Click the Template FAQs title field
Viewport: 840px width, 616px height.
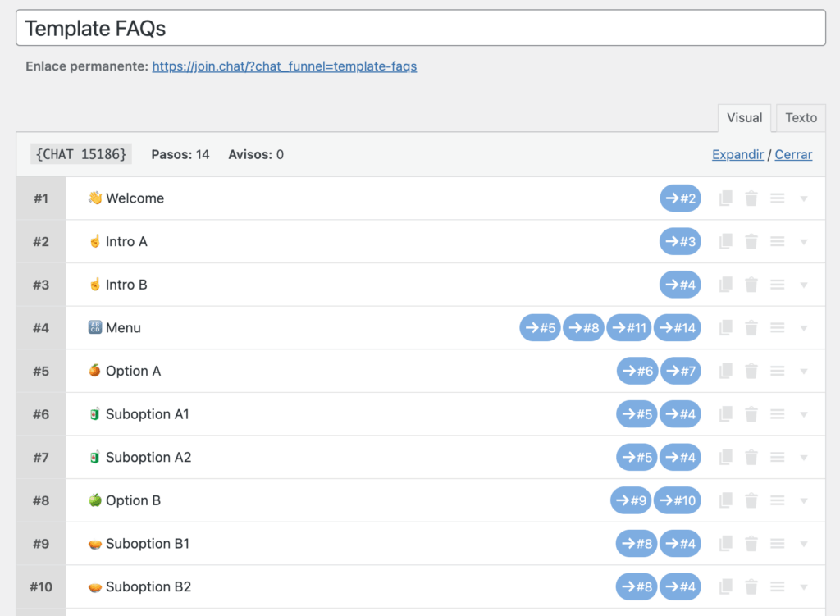tap(420, 29)
